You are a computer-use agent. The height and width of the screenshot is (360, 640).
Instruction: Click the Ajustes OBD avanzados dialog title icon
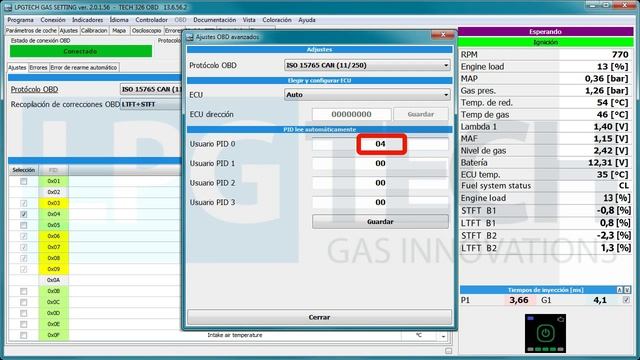[x=190, y=37]
